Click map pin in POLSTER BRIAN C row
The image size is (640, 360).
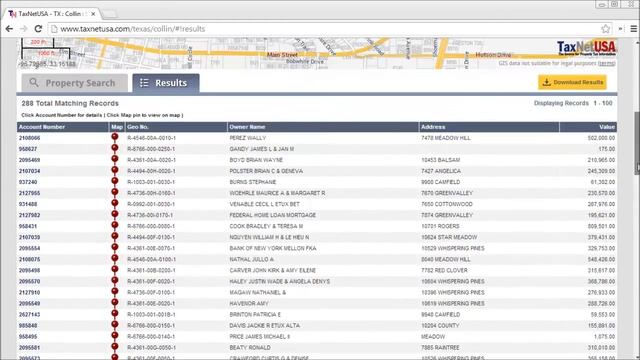click(x=115, y=170)
